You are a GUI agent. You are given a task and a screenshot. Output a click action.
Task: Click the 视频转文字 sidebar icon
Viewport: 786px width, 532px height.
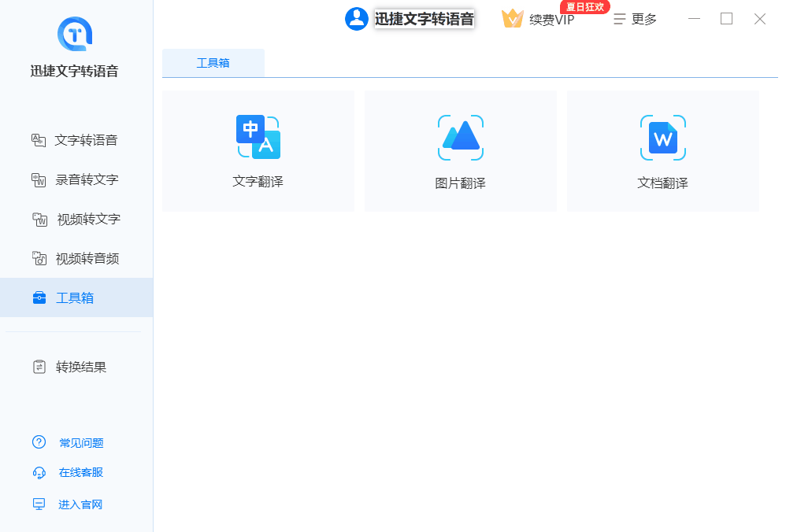coord(39,220)
